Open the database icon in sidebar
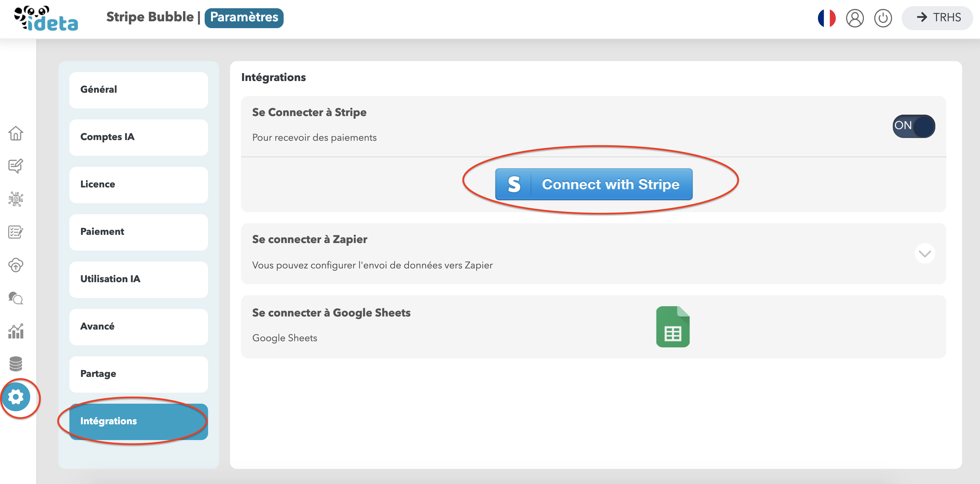Screen dimensions: 980x484 [15, 364]
